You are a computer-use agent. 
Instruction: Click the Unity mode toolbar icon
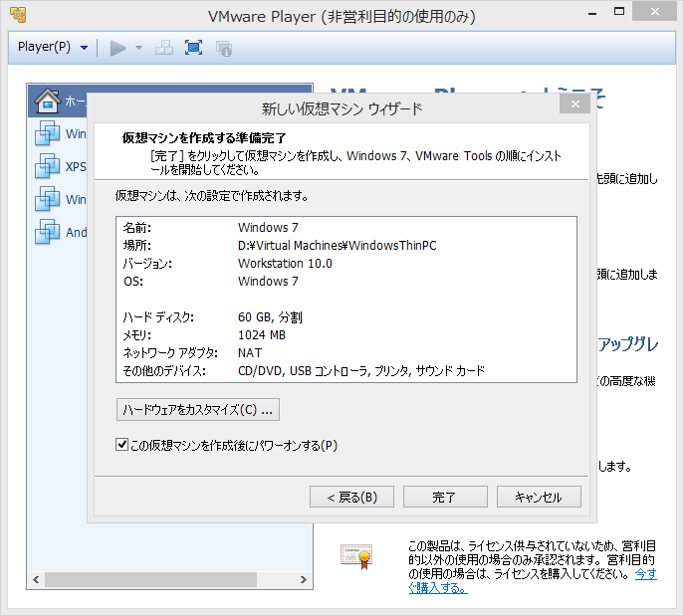point(224,48)
